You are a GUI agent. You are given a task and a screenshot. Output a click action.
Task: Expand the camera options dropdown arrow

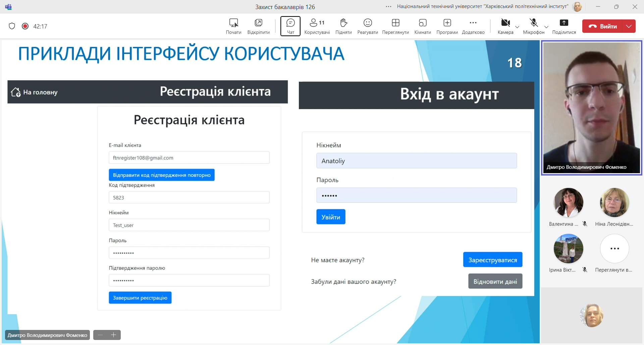pos(517,27)
